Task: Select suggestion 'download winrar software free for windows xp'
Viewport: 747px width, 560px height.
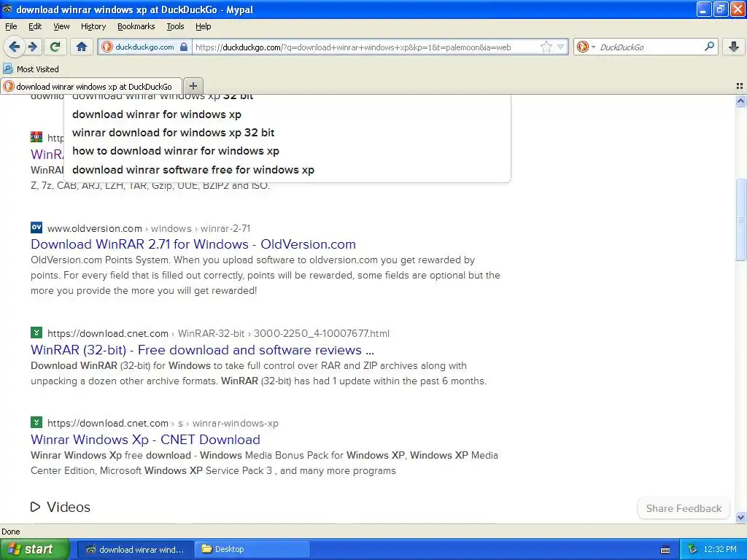Action: pyautogui.click(x=193, y=169)
